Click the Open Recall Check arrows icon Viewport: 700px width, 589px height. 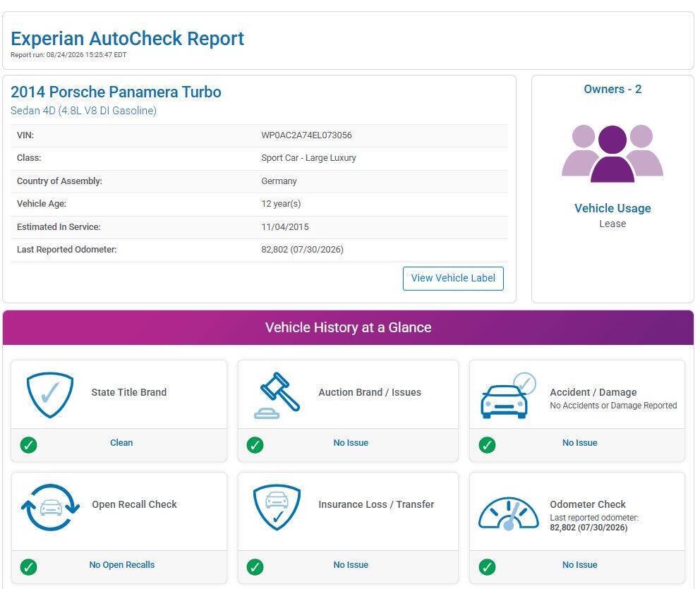(50, 507)
